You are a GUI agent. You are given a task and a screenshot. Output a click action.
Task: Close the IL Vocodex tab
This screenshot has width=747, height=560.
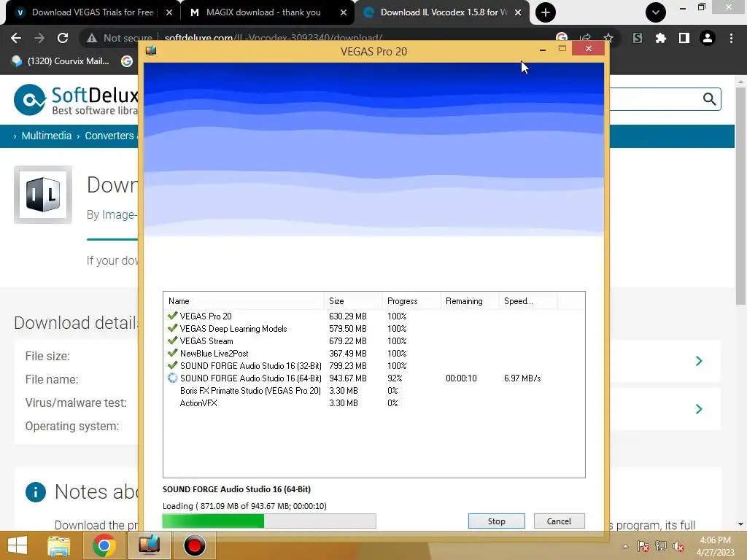518,13
